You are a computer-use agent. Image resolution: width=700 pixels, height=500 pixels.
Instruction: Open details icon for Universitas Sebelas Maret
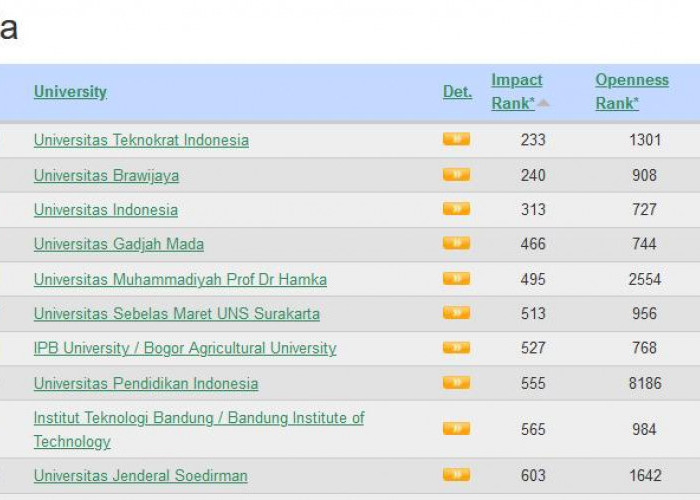click(456, 312)
